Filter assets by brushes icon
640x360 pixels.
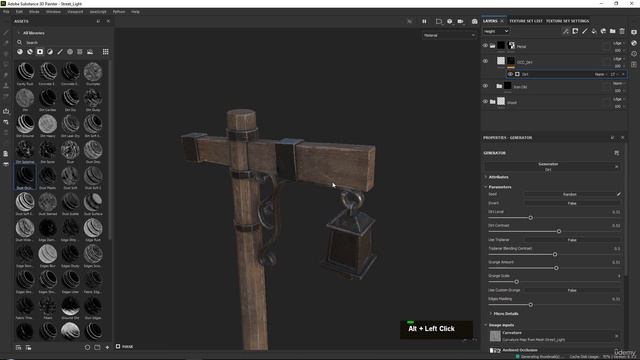tap(60, 52)
